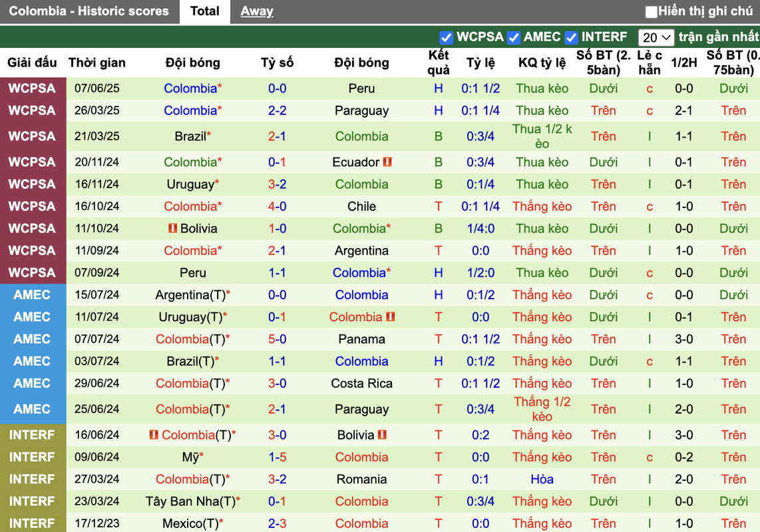Click the red card icon next to Ecuador
The image size is (760, 532).
point(387,162)
